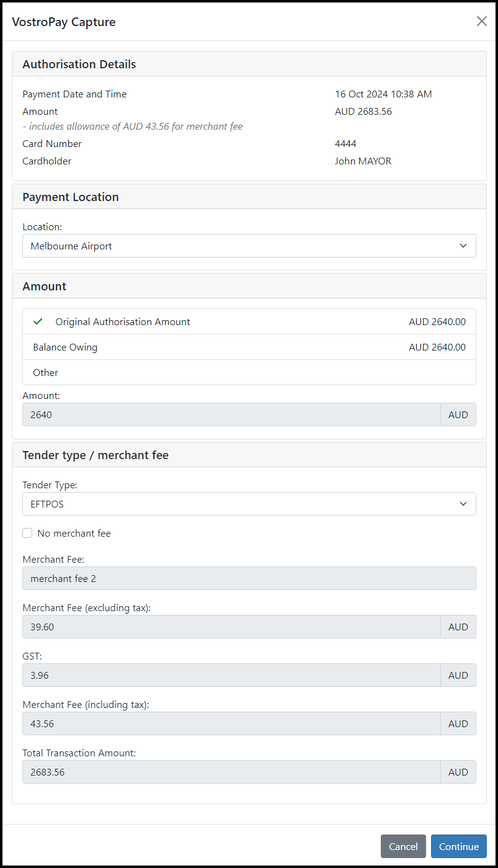The image size is (498, 868).
Task: Enable the No merchant fee checkbox
Action: point(27,533)
